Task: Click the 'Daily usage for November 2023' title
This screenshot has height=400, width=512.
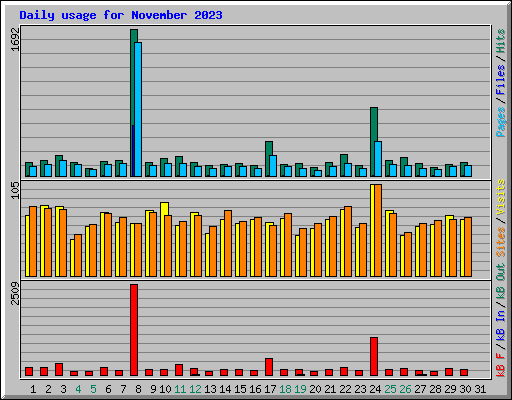Action: pos(121,15)
